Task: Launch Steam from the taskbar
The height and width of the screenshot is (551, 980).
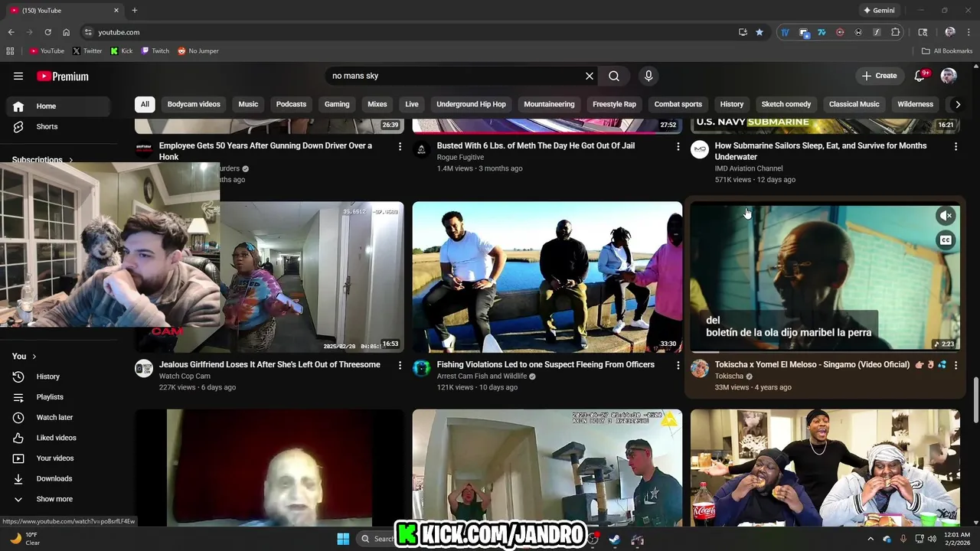Action: click(x=614, y=540)
